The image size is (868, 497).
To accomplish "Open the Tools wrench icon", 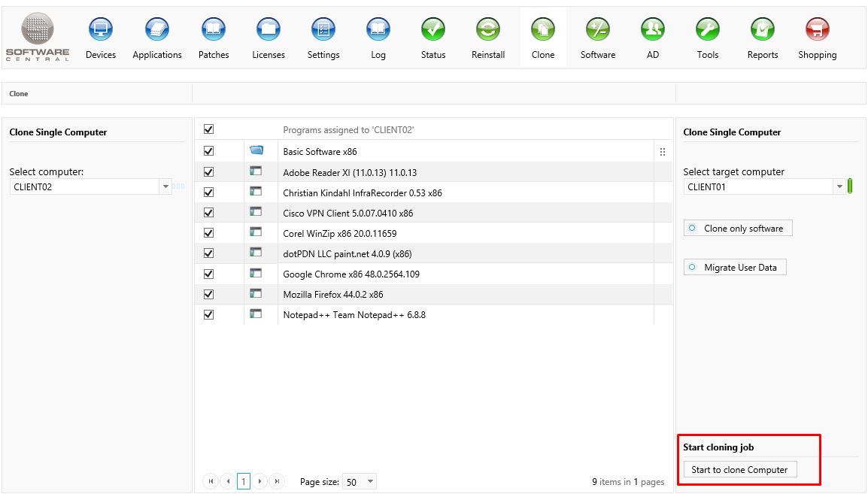I will point(707,30).
